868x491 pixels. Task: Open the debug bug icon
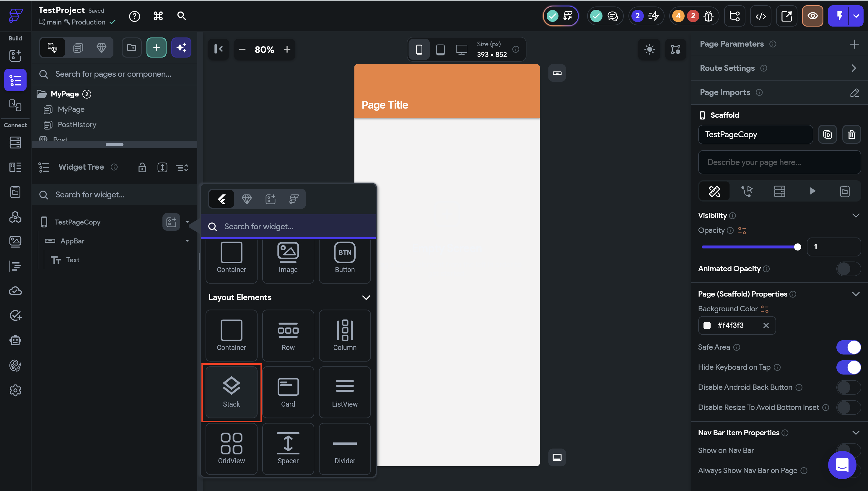(x=708, y=16)
